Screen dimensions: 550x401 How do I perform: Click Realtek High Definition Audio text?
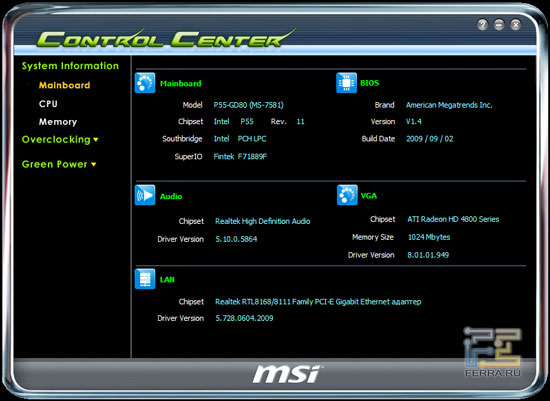pyautogui.click(x=262, y=221)
